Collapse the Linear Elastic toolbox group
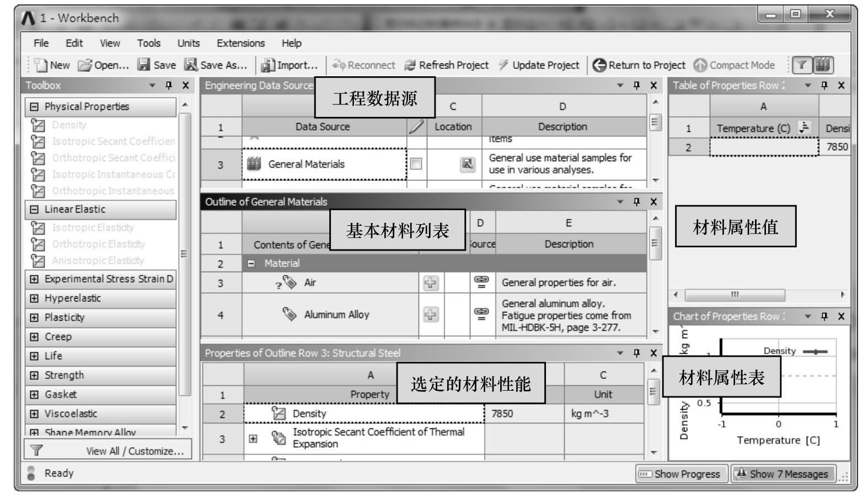868x499 pixels. click(x=34, y=209)
